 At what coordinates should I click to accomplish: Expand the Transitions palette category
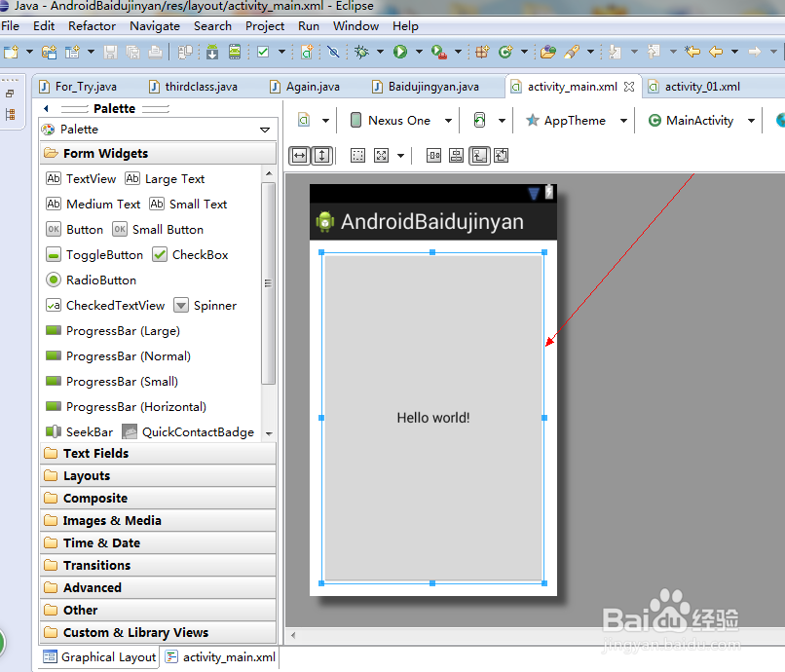(x=158, y=565)
